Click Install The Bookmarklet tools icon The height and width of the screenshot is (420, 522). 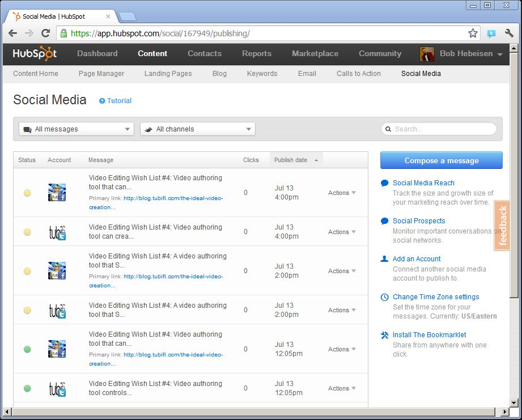[385, 335]
